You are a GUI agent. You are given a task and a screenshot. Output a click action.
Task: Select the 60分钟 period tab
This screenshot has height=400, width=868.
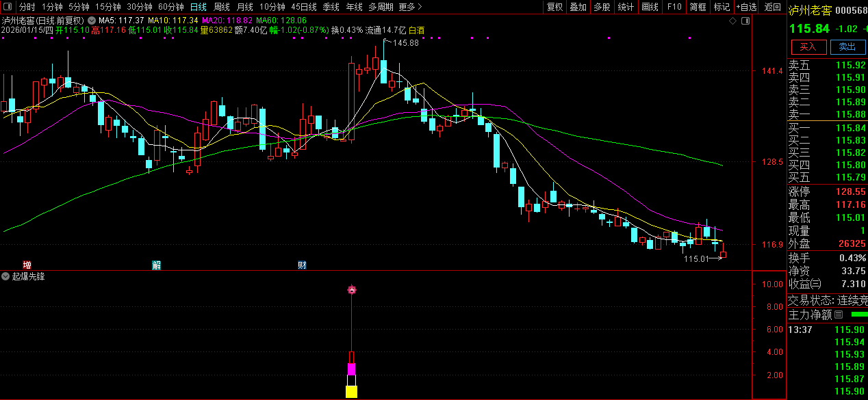pos(170,7)
